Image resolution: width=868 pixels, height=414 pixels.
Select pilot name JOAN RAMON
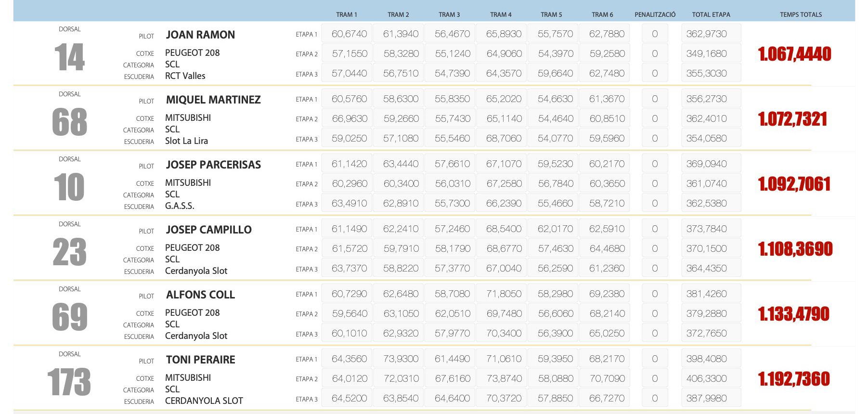200,35
